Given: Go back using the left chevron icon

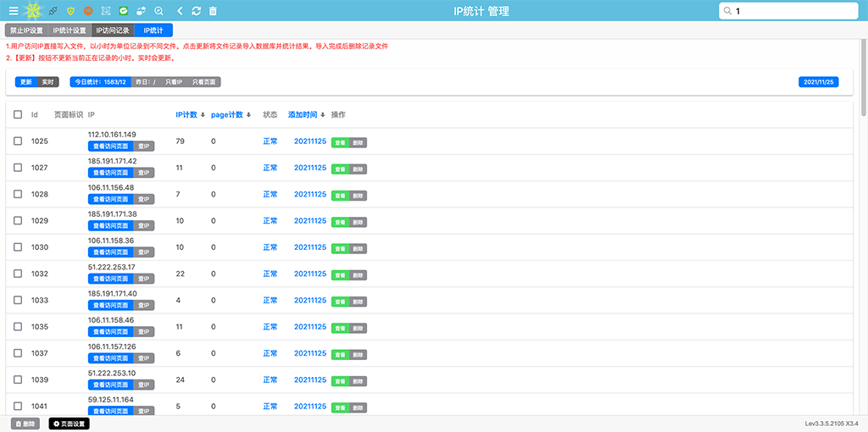Looking at the screenshot, I should (x=180, y=11).
